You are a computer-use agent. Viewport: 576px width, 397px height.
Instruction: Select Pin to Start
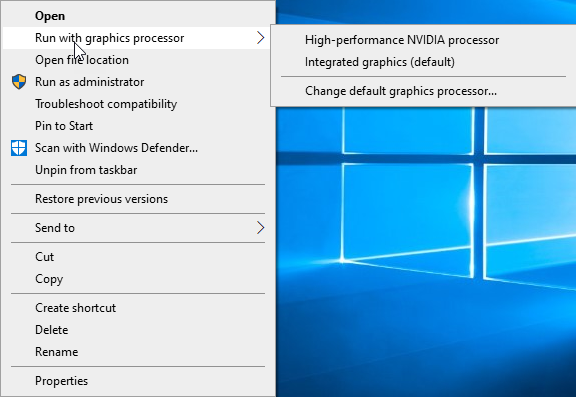click(138, 126)
